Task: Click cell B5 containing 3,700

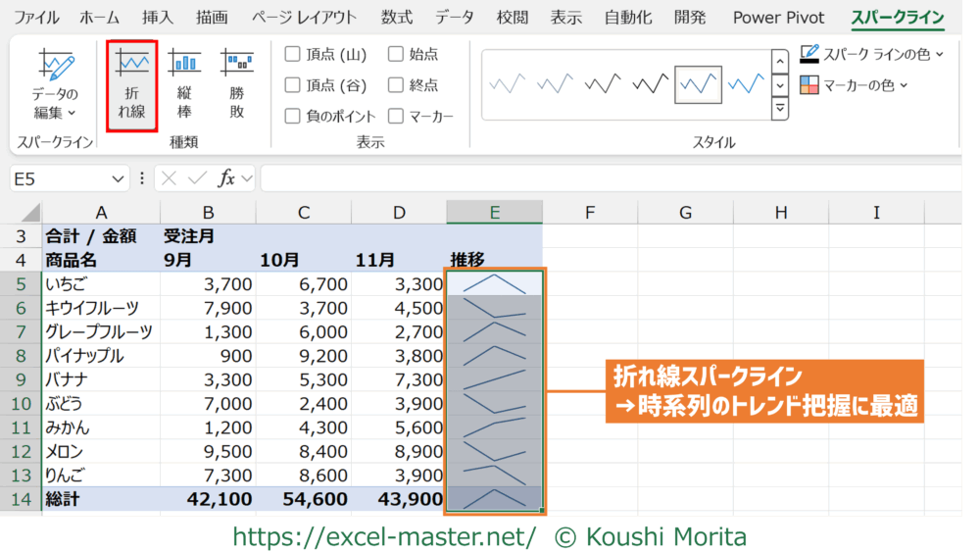Action: (x=208, y=284)
